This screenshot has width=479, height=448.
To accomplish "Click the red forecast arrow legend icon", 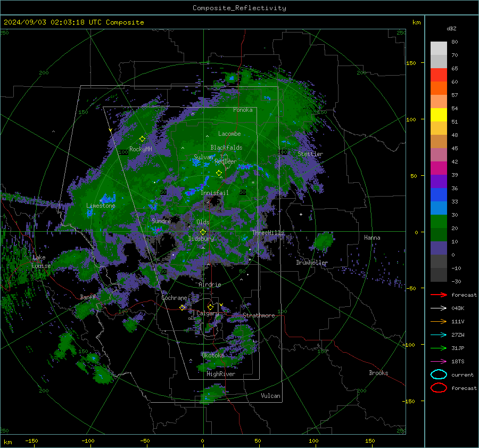I will tap(439, 295).
